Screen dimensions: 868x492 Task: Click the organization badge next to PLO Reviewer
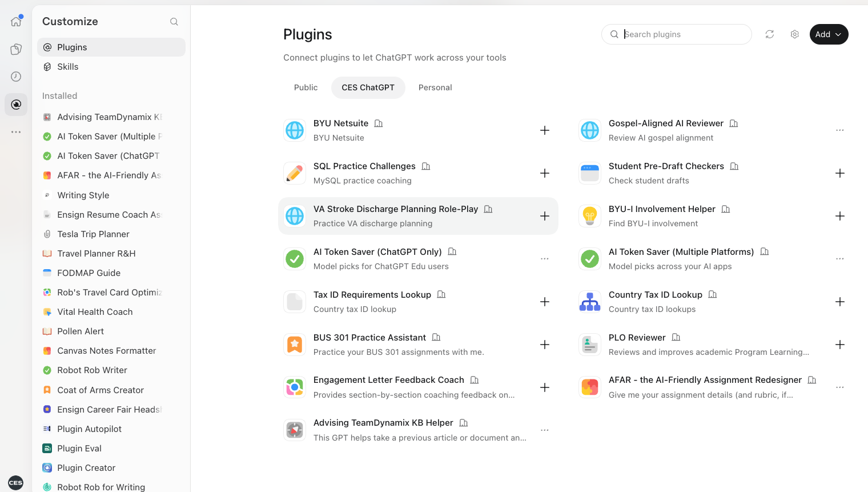676,338
